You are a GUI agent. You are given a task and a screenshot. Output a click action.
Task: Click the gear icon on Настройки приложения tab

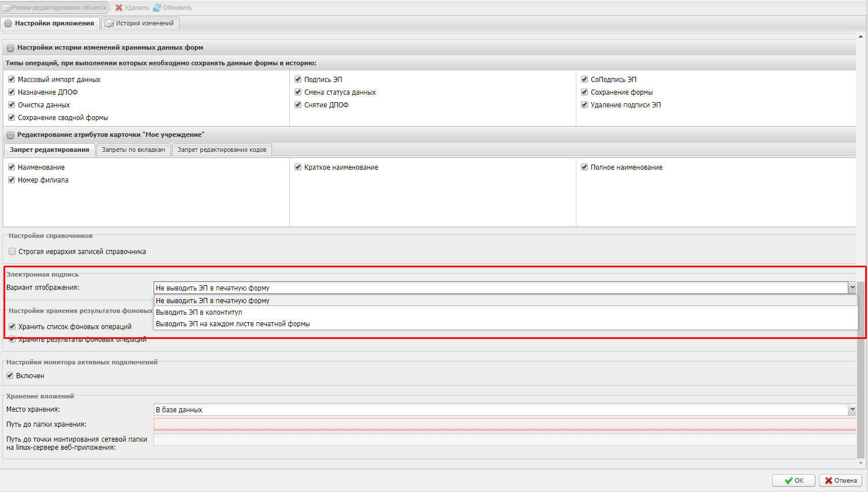coord(8,24)
